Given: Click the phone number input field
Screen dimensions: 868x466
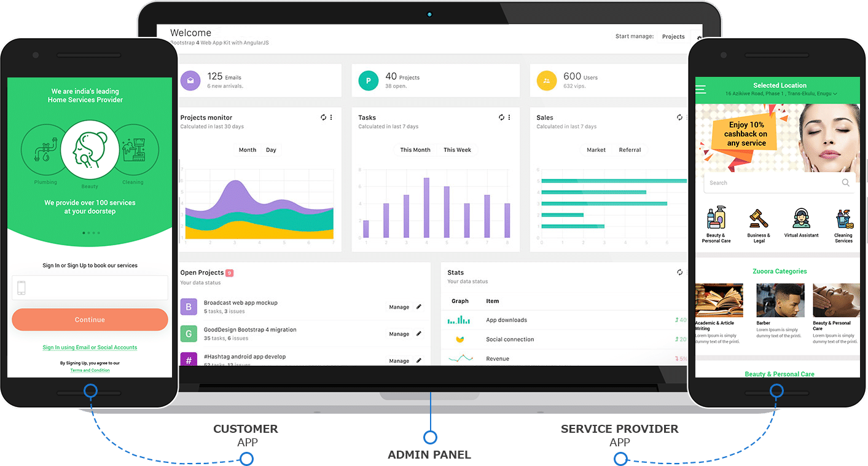Looking at the screenshot, I should click(x=90, y=288).
